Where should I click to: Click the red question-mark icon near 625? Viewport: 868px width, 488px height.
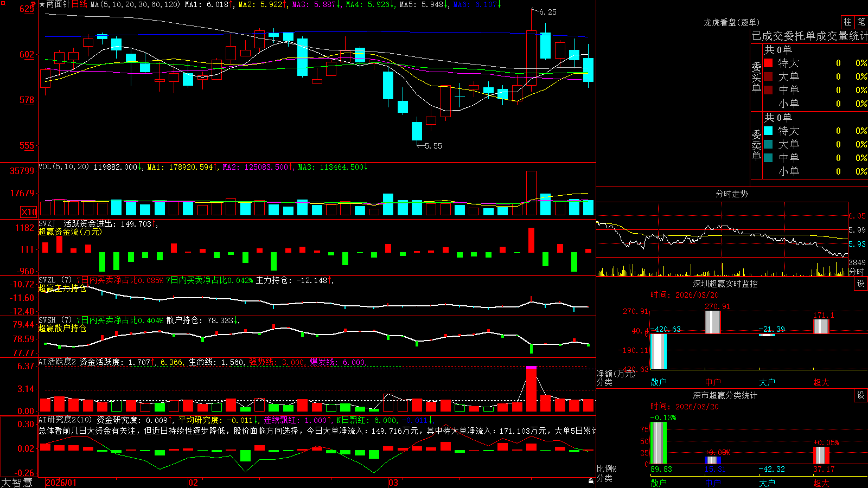coord(33,4)
